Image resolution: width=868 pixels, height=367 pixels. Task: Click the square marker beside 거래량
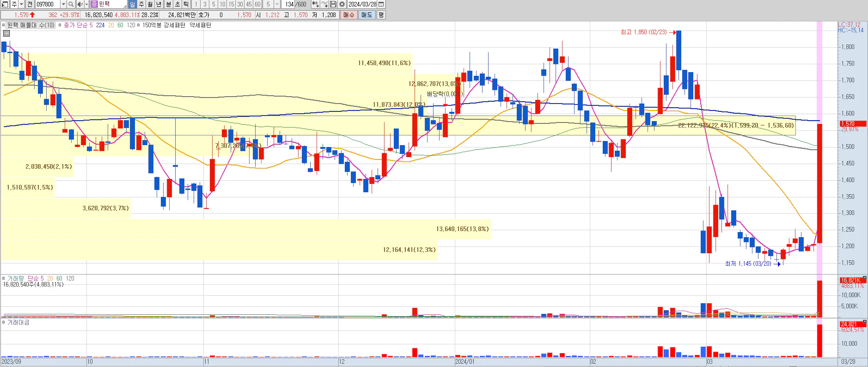coord(4,278)
